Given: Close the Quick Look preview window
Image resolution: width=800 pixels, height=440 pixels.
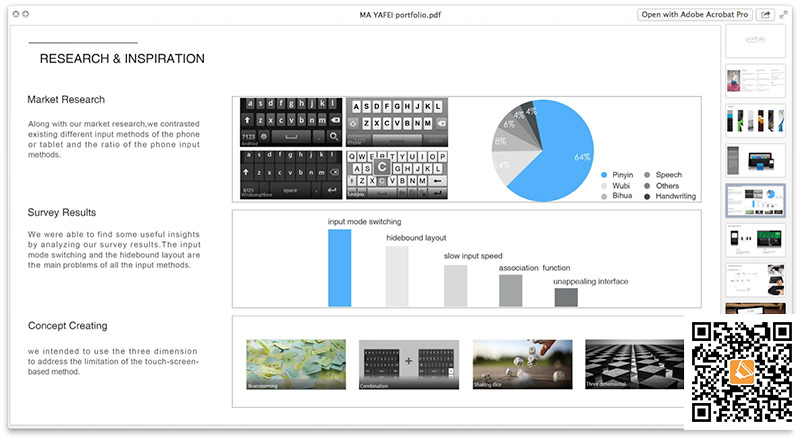Looking at the screenshot, I should (x=16, y=14).
